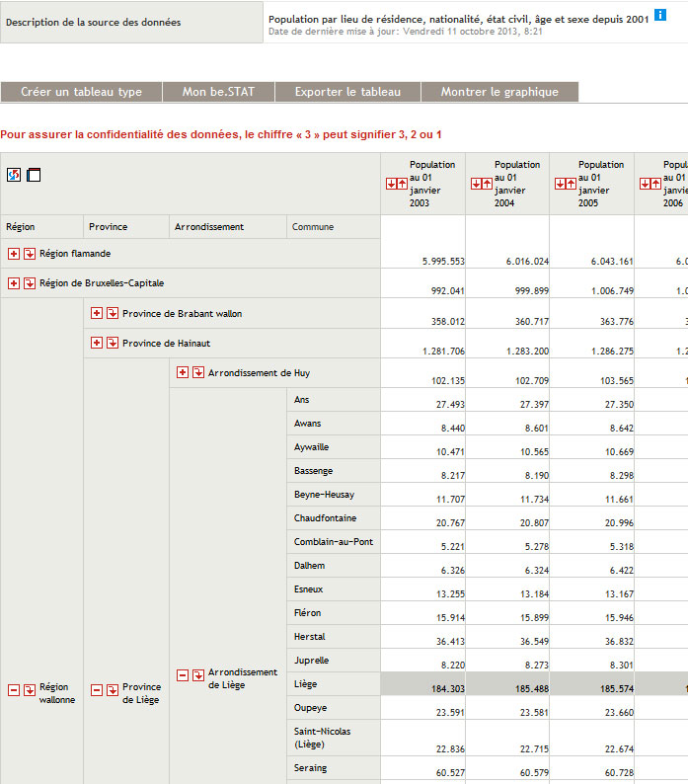Sort descending by Population 2006 column

click(x=645, y=184)
